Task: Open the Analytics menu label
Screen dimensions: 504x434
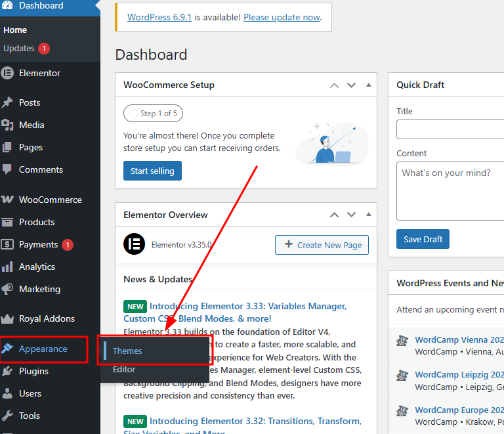Action: (37, 267)
